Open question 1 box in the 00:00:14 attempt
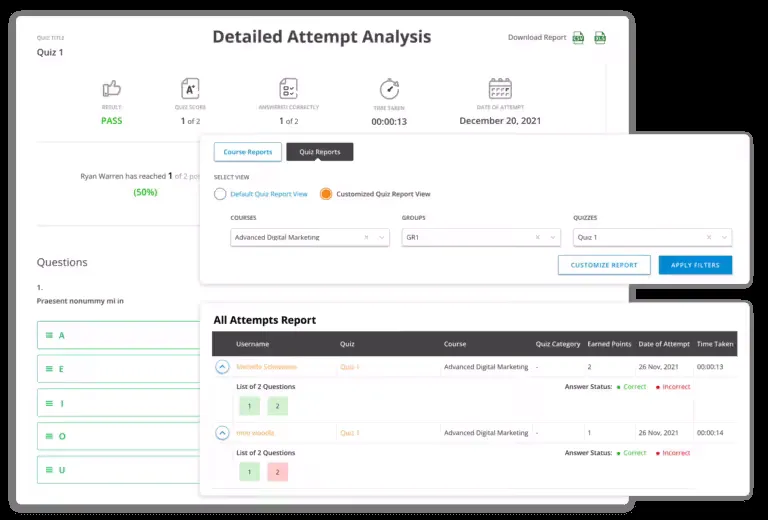 pos(249,472)
